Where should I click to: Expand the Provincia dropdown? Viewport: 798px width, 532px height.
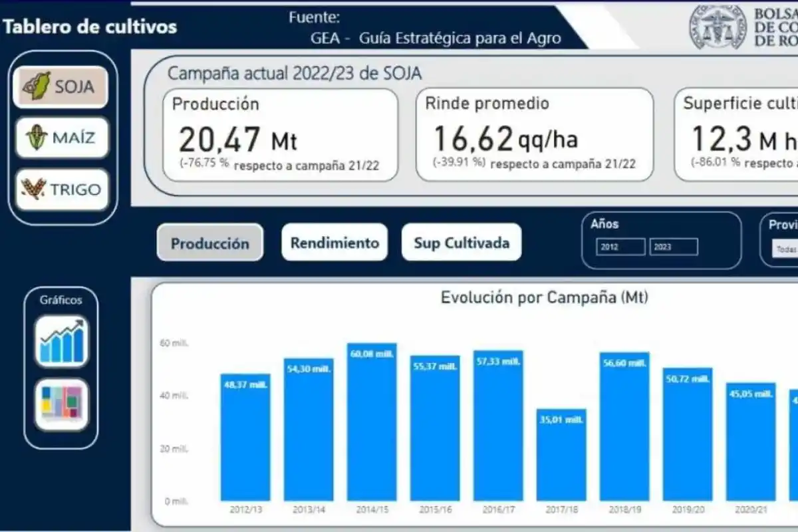pos(785,249)
